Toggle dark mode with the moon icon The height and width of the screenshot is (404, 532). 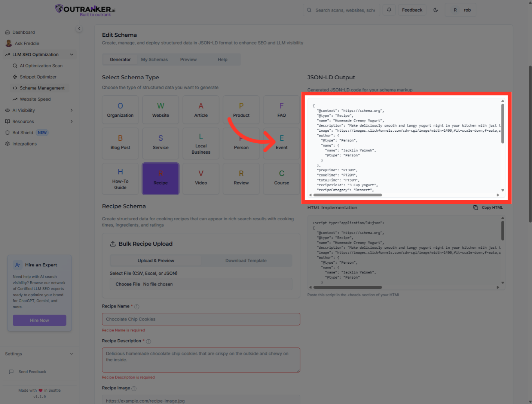coord(435,10)
